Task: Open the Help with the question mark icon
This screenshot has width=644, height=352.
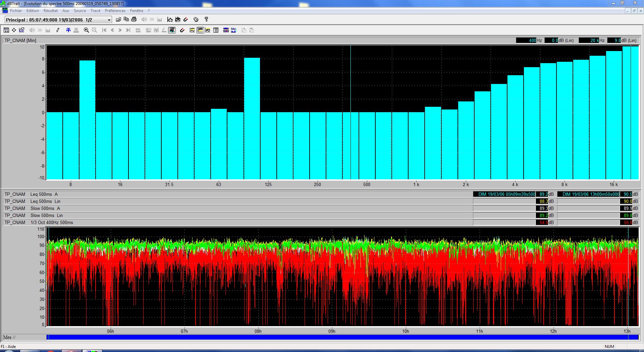Action: 206,19
